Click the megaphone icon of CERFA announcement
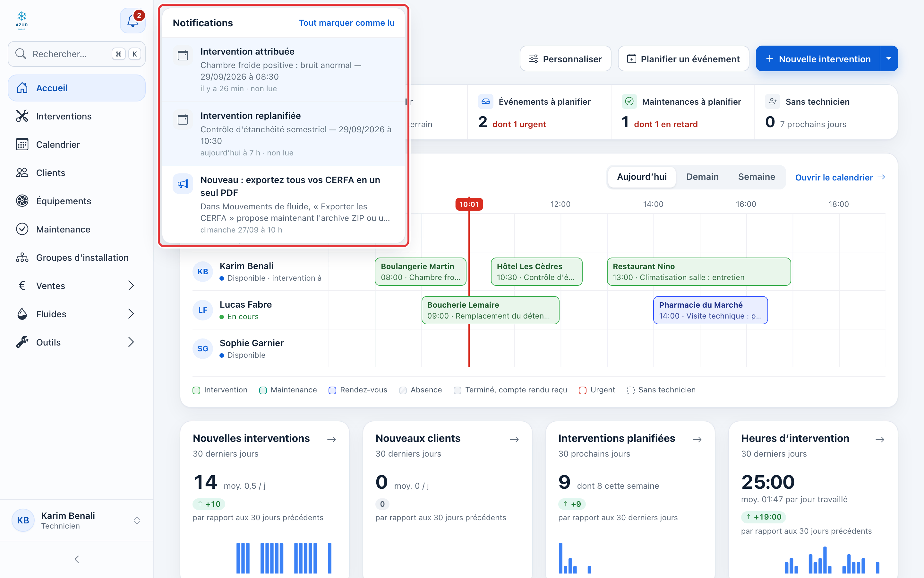The height and width of the screenshot is (578, 924). (183, 184)
